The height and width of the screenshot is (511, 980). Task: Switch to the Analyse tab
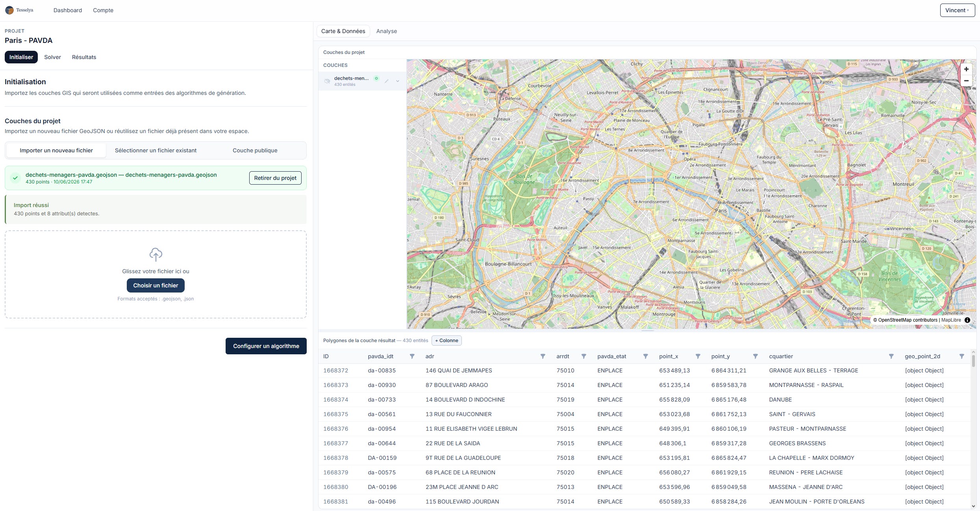coord(386,31)
